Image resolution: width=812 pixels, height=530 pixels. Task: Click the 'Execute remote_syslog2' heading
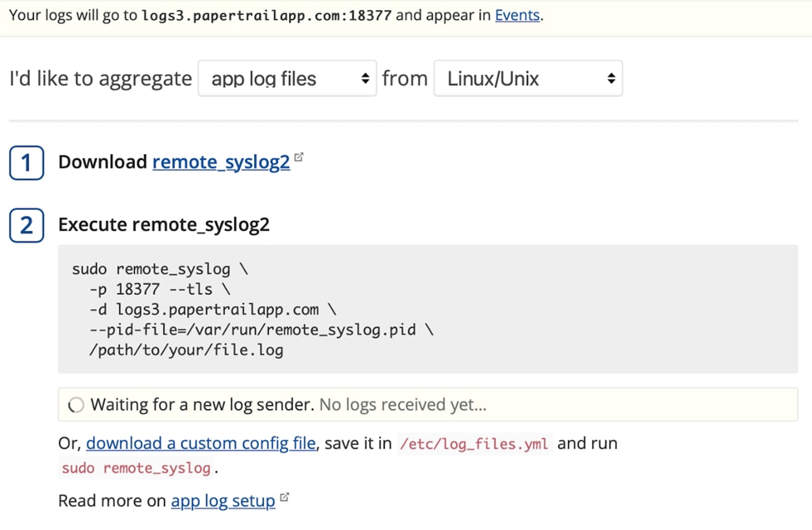[x=163, y=225]
